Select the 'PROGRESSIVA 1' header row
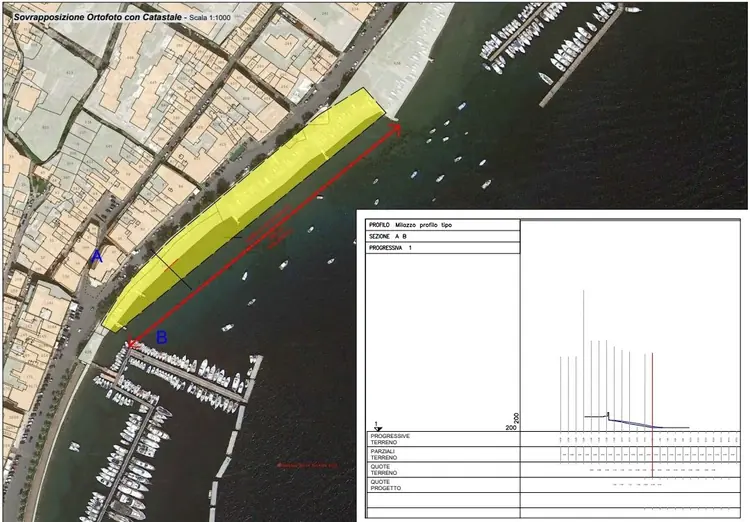 pyautogui.click(x=390, y=247)
